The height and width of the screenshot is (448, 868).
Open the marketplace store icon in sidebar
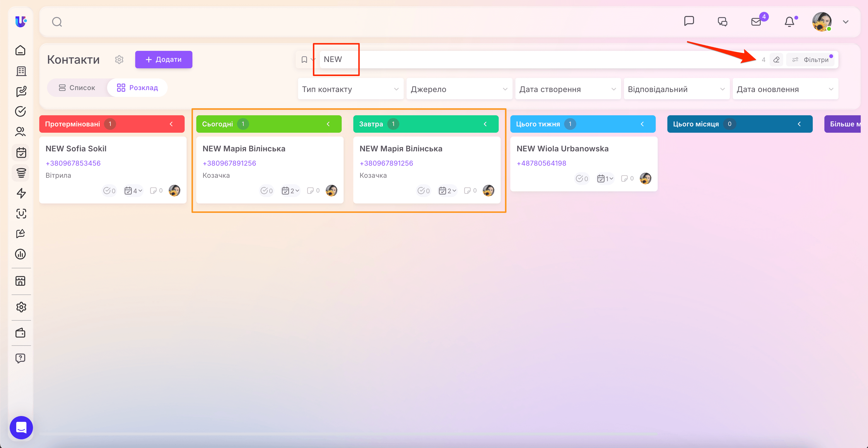coord(21,281)
